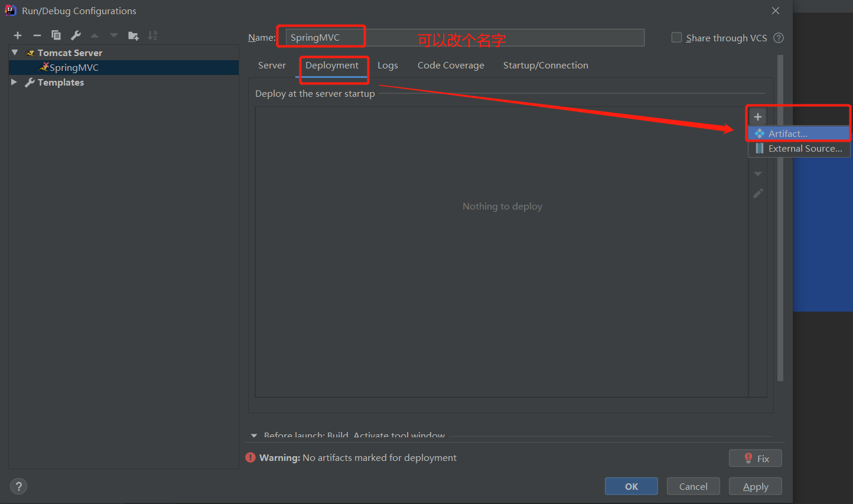Click the plus button in deployment panel

[x=757, y=117]
